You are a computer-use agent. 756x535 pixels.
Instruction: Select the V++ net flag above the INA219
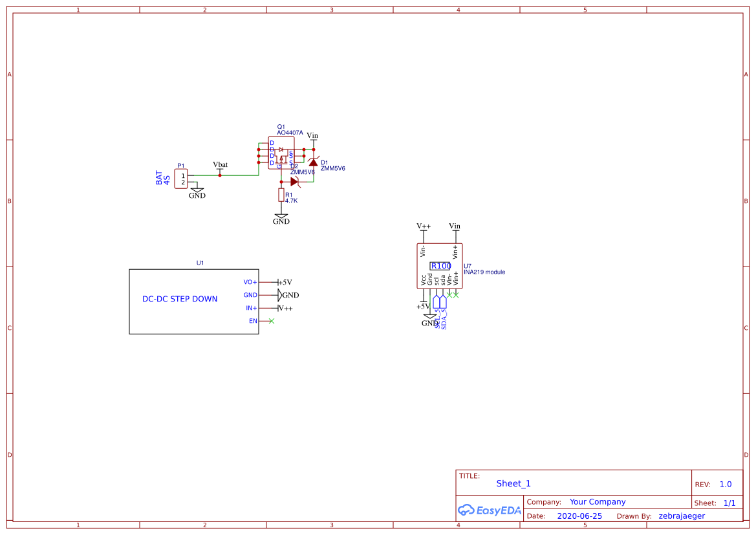coord(424,226)
